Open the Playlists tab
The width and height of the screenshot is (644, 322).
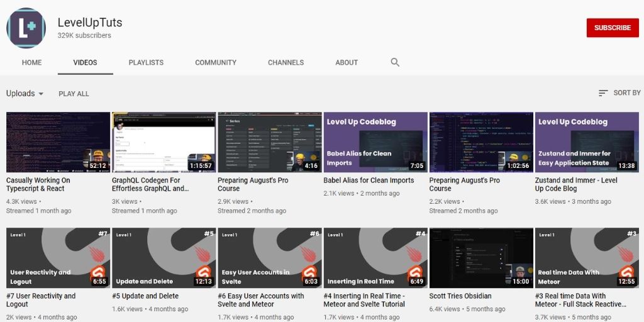pyautogui.click(x=146, y=62)
